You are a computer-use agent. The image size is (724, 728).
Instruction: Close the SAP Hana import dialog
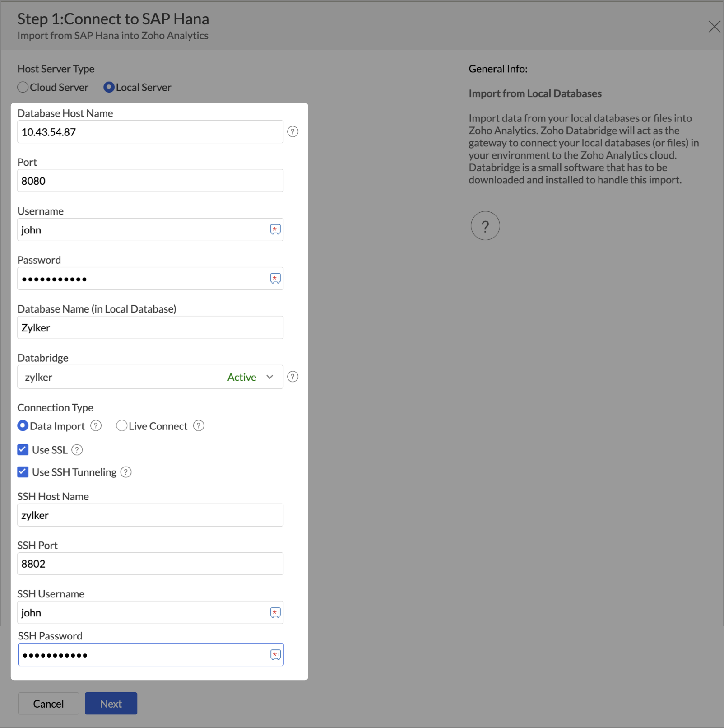[714, 27]
